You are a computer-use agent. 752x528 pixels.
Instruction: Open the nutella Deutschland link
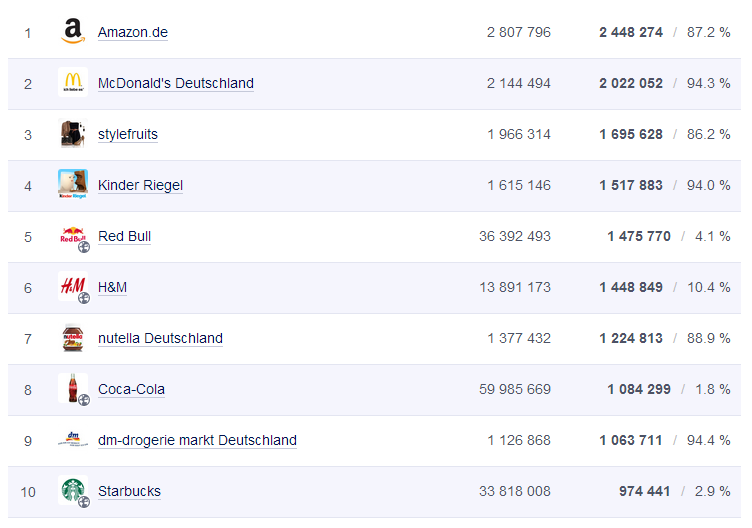pyautogui.click(x=160, y=338)
